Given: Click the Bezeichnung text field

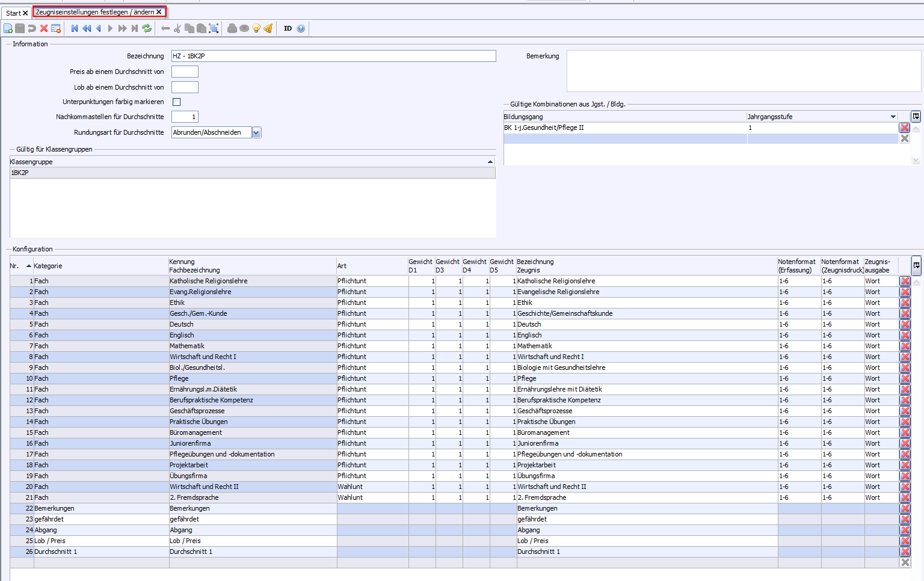Looking at the screenshot, I should point(333,56).
